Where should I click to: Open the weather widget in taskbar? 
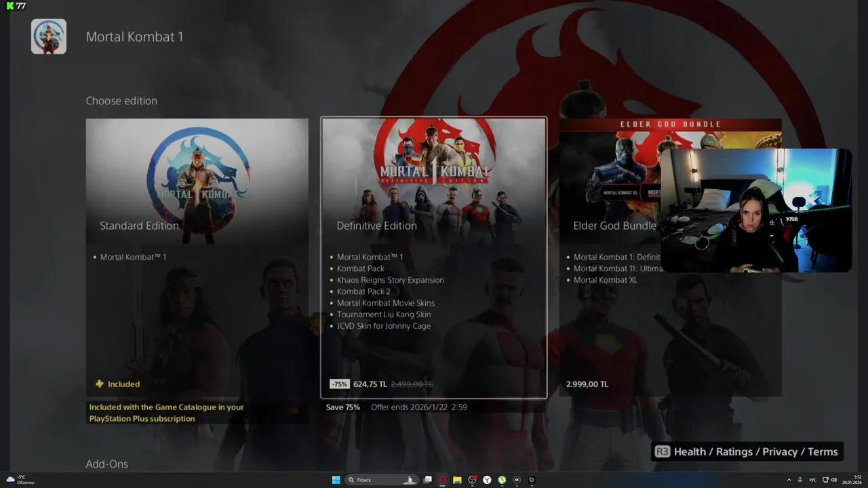pos(20,480)
